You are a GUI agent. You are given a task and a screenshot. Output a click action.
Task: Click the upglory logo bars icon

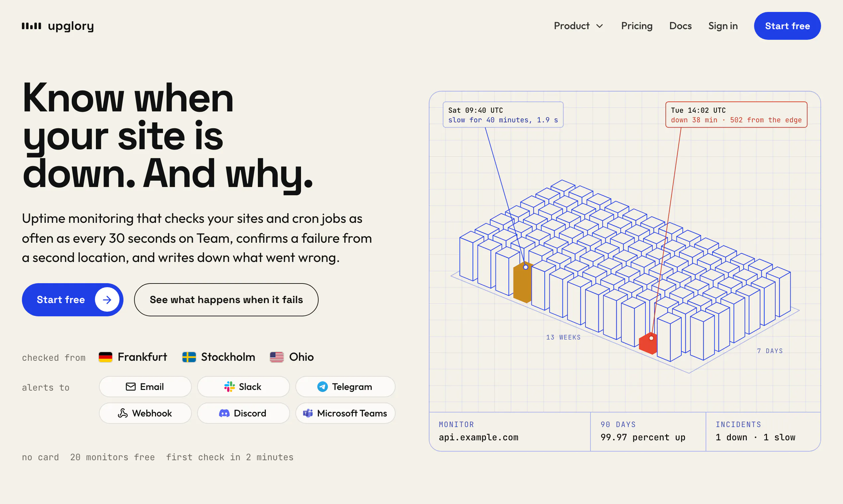point(31,26)
